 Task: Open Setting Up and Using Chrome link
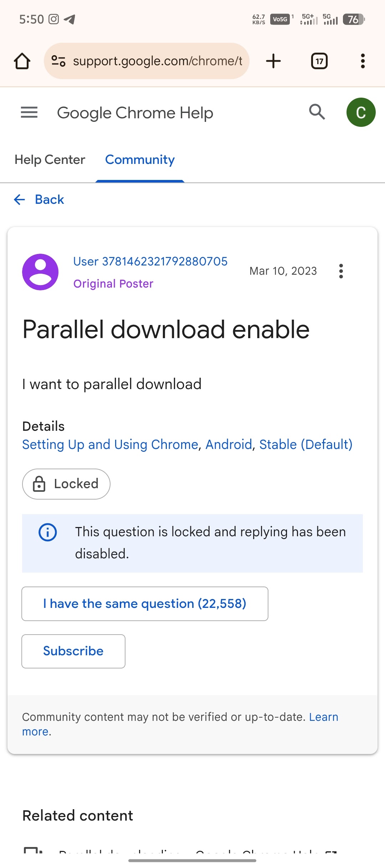(110, 445)
